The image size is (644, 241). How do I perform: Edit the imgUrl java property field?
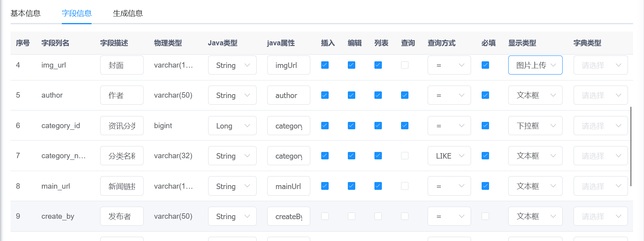tap(288, 65)
